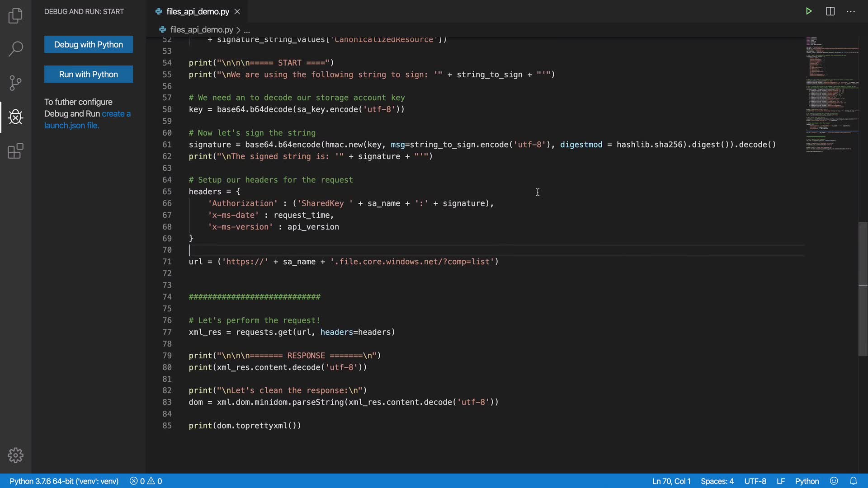
Task: Click the Debug with Python button
Action: [x=89, y=44]
